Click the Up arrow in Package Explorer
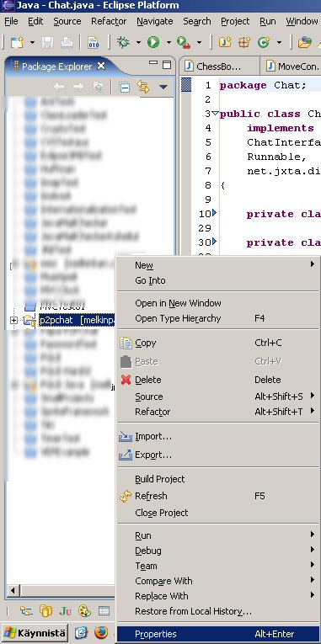Screen dimensions: 321x644 pos(98,87)
